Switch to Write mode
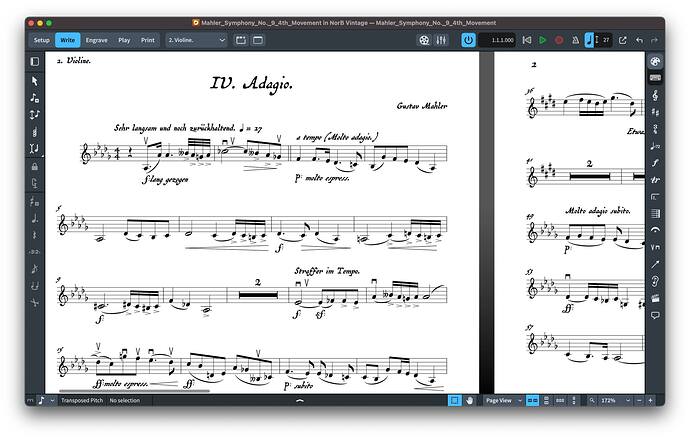Viewport: 690px width, 438px height. click(x=67, y=40)
